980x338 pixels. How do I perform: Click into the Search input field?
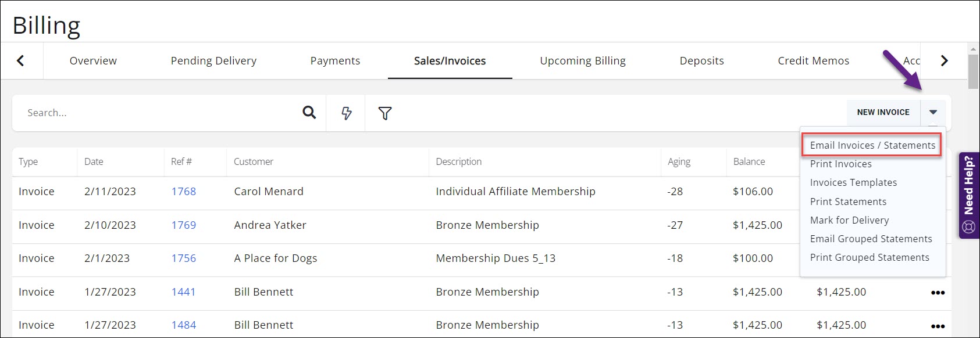[157, 113]
